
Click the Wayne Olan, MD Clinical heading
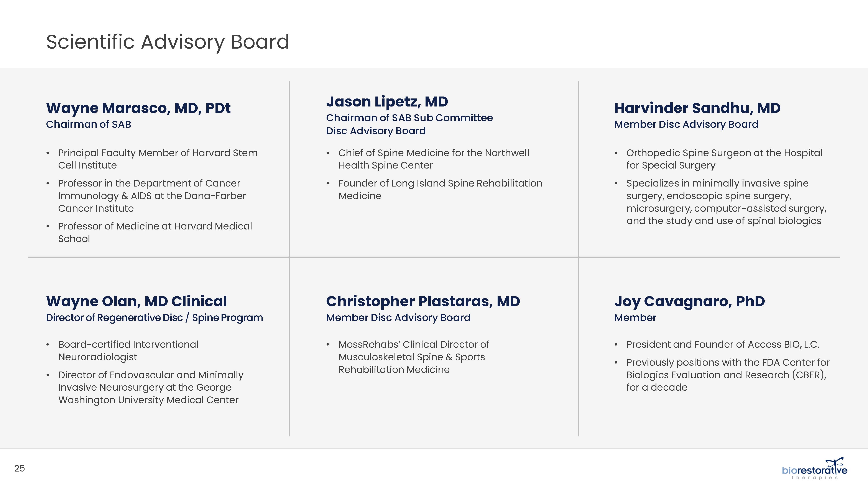point(136,301)
